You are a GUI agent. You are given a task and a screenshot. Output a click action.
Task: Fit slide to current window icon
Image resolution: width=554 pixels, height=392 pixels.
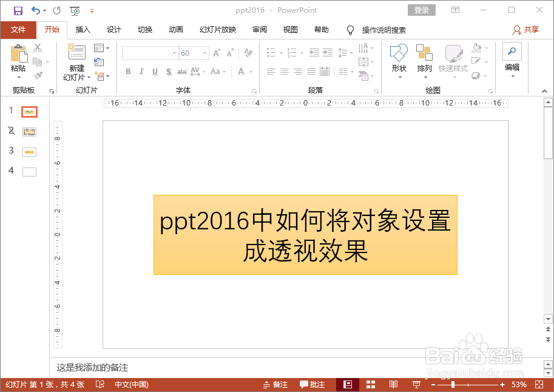[x=539, y=384]
